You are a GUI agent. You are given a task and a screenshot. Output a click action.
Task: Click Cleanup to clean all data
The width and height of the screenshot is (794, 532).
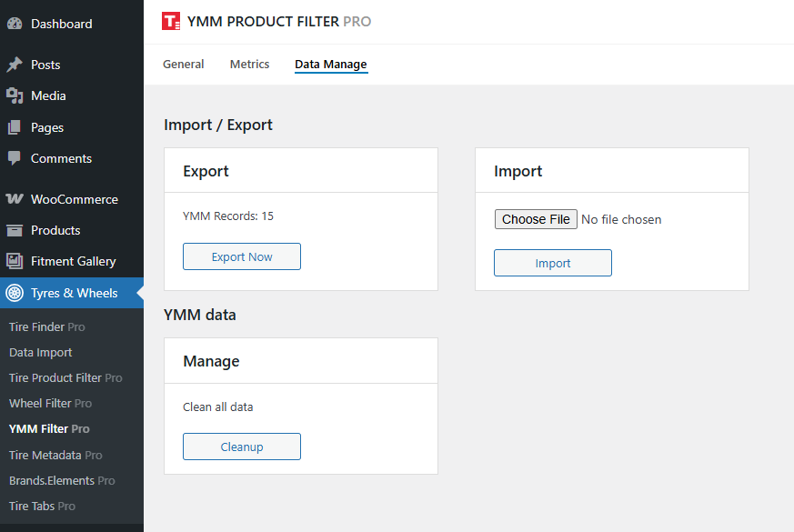pos(241,447)
